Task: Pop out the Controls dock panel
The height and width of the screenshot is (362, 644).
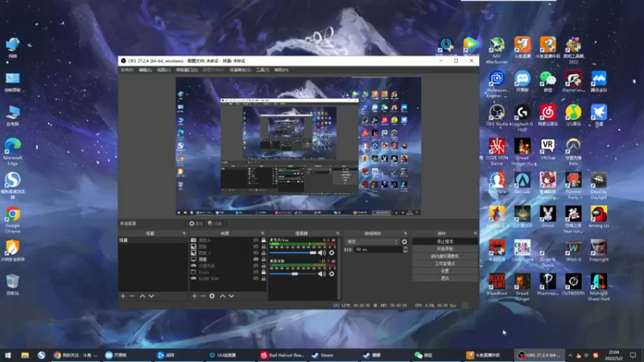Action: [475, 233]
